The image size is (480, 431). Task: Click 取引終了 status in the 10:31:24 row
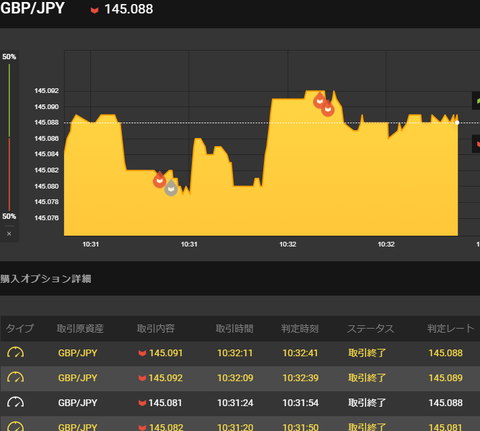(367, 403)
